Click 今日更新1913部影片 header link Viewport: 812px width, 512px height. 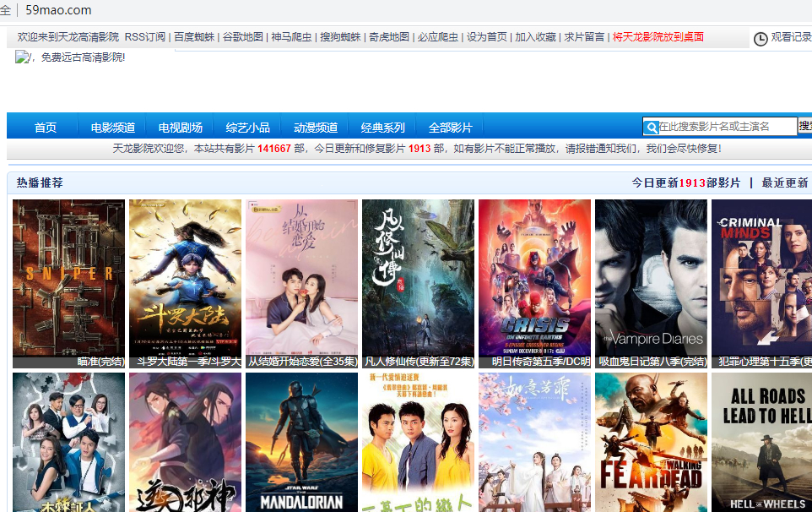(x=686, y=183)
